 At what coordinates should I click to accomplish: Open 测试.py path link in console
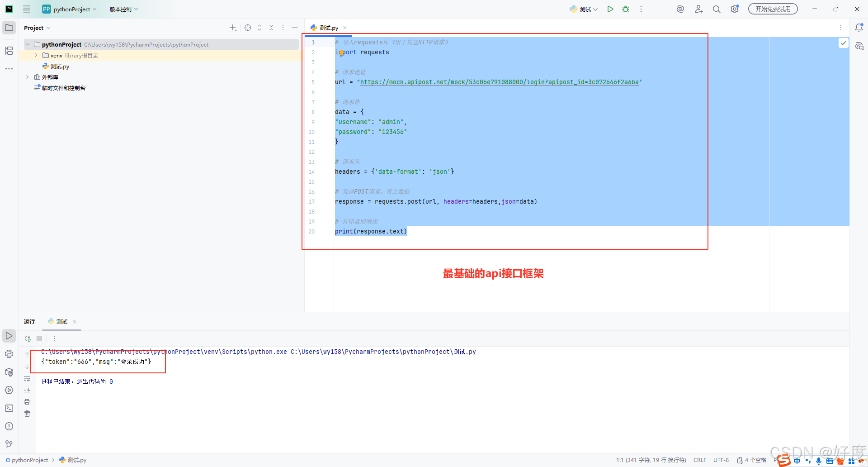[x=383, y=352]
